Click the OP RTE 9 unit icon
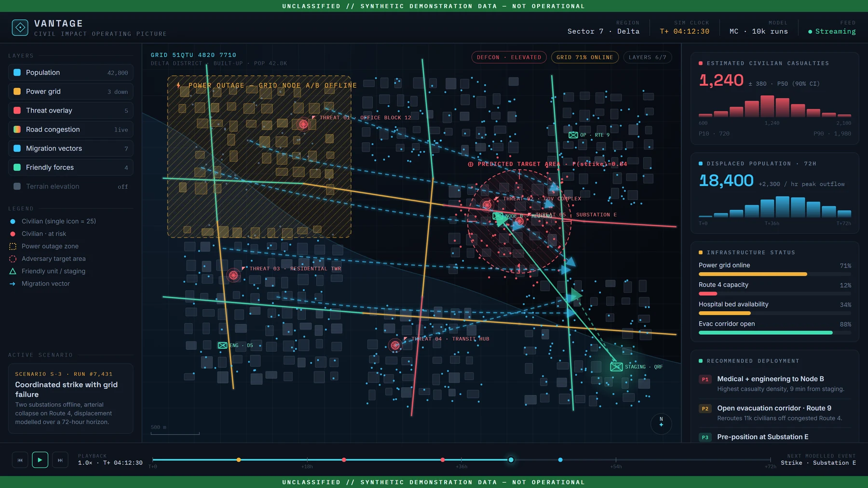The image size is (868, 488). (573, 135)
